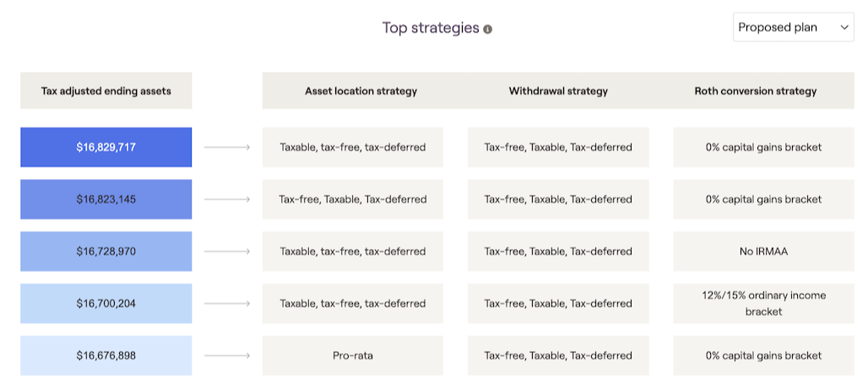
Task: Click the arrow next to $16,829,717
Action: (x=227, y=148)
